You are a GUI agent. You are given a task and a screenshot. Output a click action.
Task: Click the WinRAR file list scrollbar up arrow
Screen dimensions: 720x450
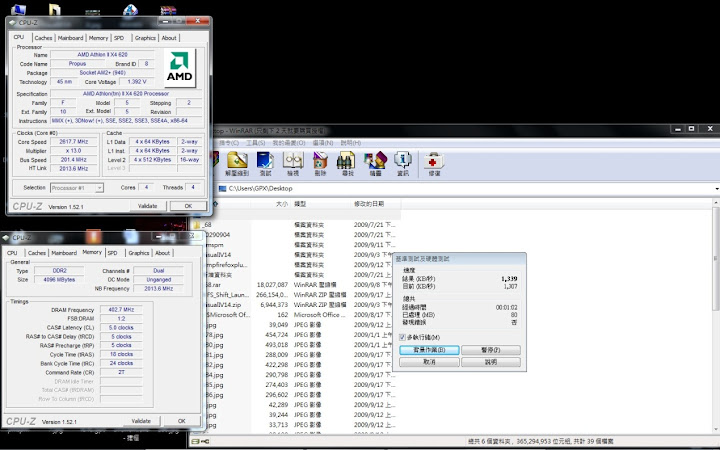click(x=716, y=202)
